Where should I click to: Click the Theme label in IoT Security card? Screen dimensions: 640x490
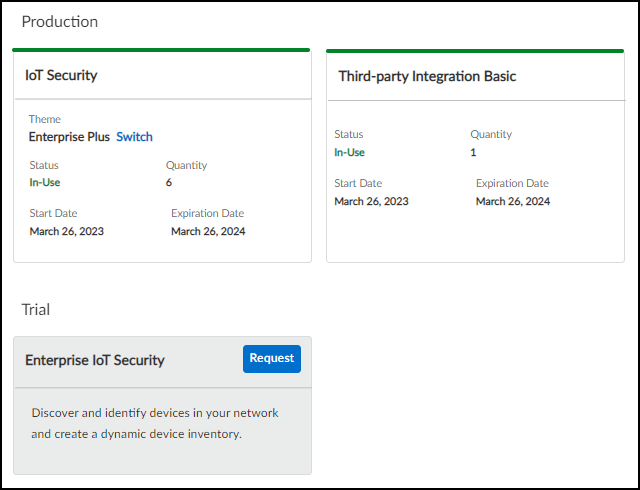click(44, 119)
